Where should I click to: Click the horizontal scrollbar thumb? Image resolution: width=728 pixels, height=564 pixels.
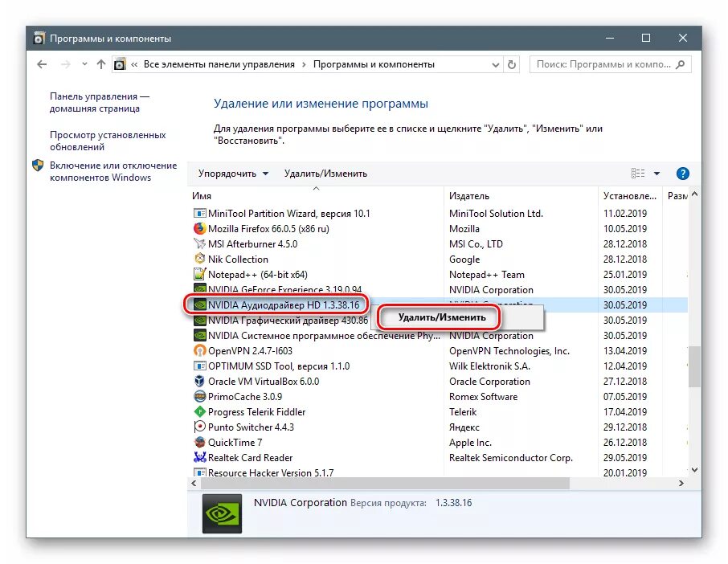tap(385, 483)
